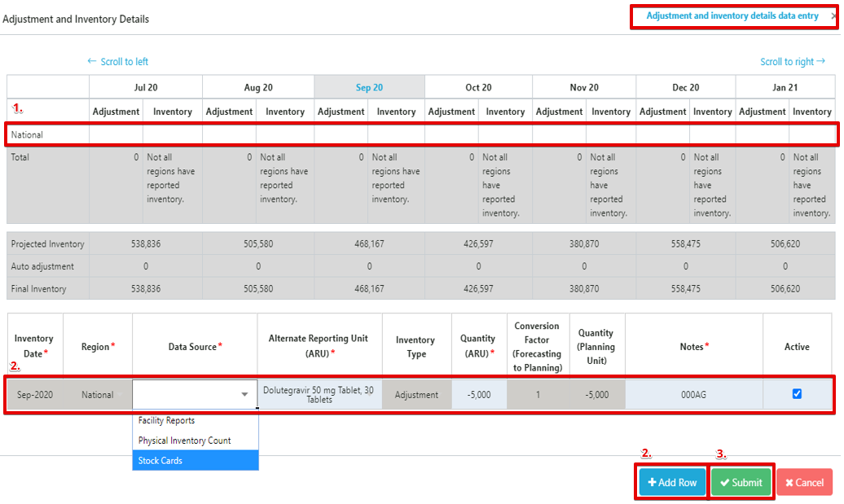Click the Total row label
This screenshot has width=844, height=504.
(x=20, y=157)
